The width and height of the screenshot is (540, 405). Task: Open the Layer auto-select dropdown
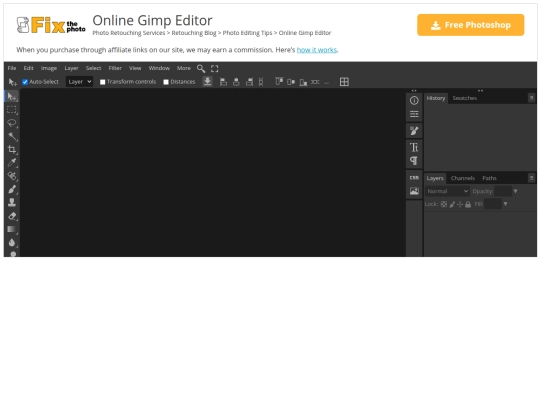click(79, 82)
